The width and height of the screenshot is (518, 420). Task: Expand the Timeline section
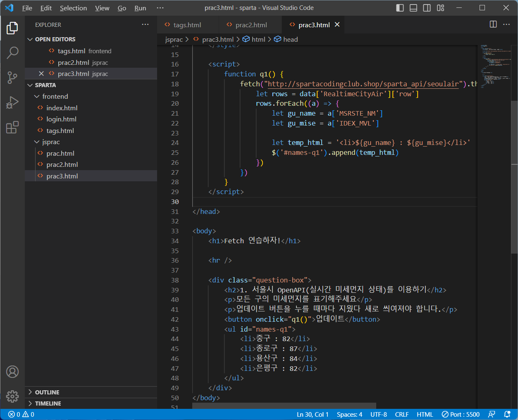91,403
